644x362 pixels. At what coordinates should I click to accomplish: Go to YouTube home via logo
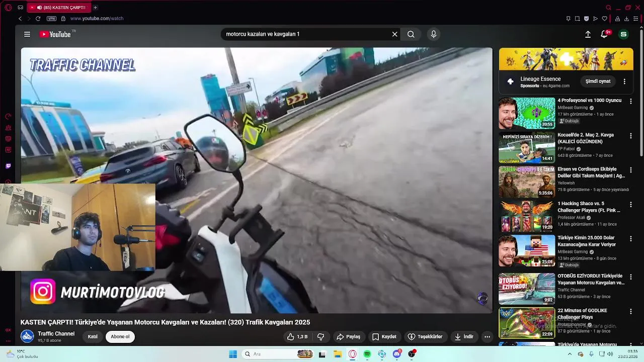55,34
